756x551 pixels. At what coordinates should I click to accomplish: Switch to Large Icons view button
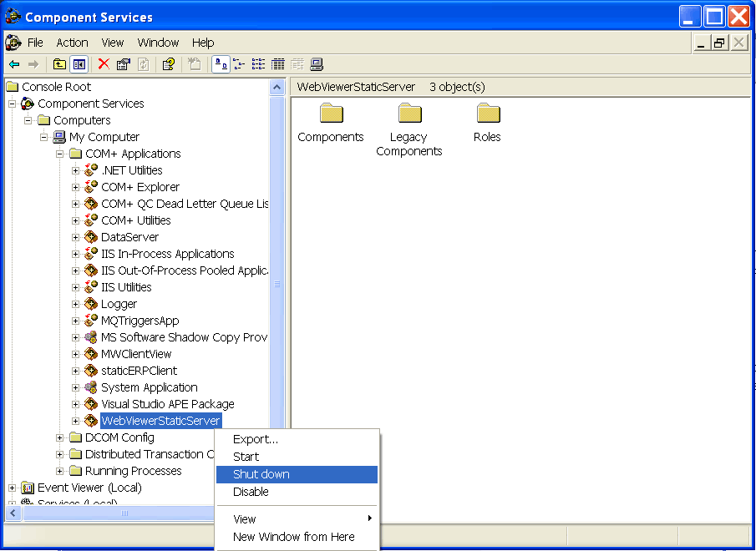click(x=221, y=64)
